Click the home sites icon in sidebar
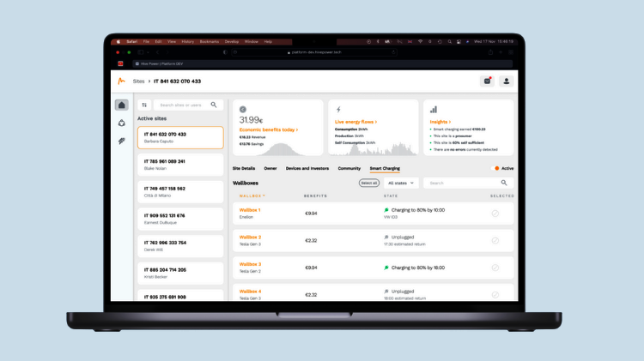The width and height of the screenshot is (644, 361). 121,105
